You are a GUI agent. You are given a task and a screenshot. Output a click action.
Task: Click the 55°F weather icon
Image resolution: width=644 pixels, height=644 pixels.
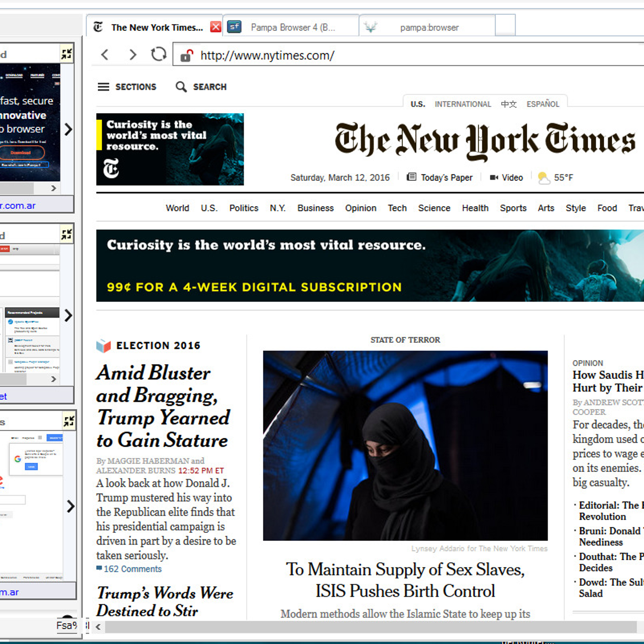[544, 178]
